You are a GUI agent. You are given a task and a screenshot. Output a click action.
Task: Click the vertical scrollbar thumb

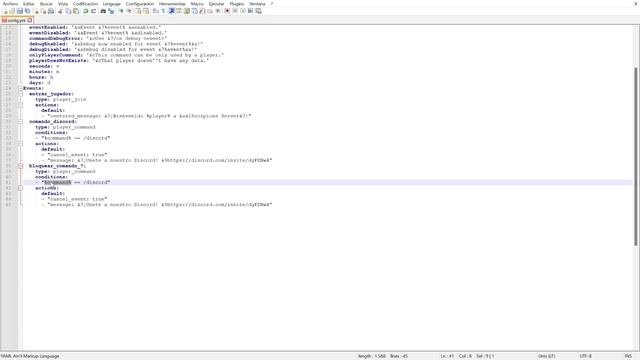[636, 156]
